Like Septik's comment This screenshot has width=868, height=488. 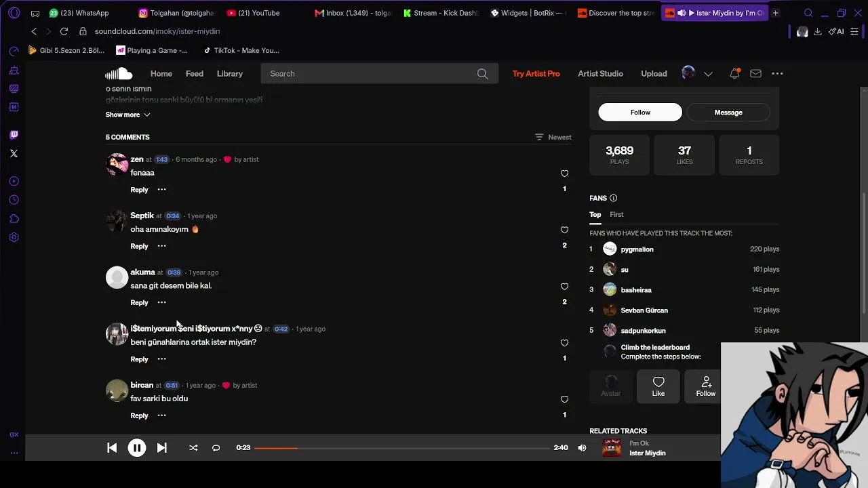564,230
